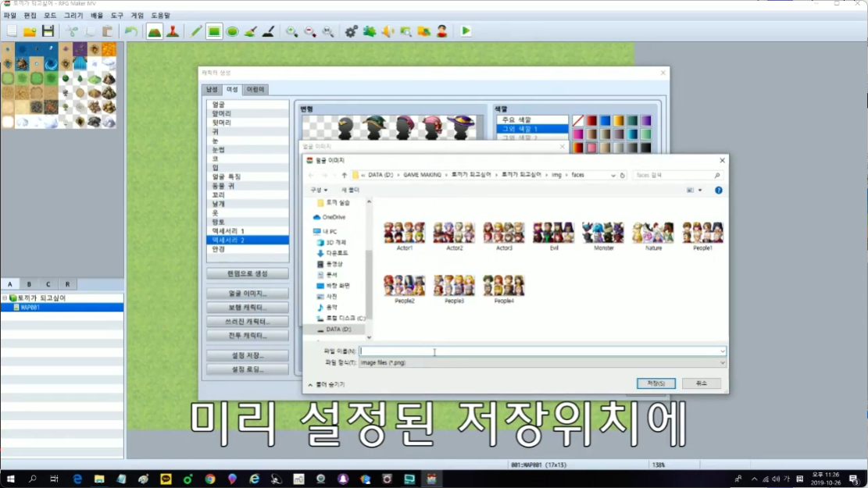
Task: Click the Undo arrow icon
Action: 131,31
